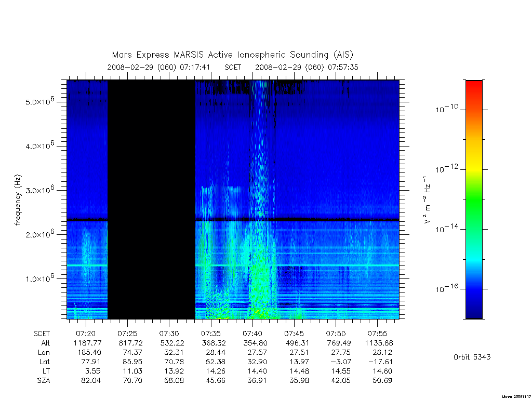
Task: Click the black data gap region in spectrogram
Action: click(151, 199)
